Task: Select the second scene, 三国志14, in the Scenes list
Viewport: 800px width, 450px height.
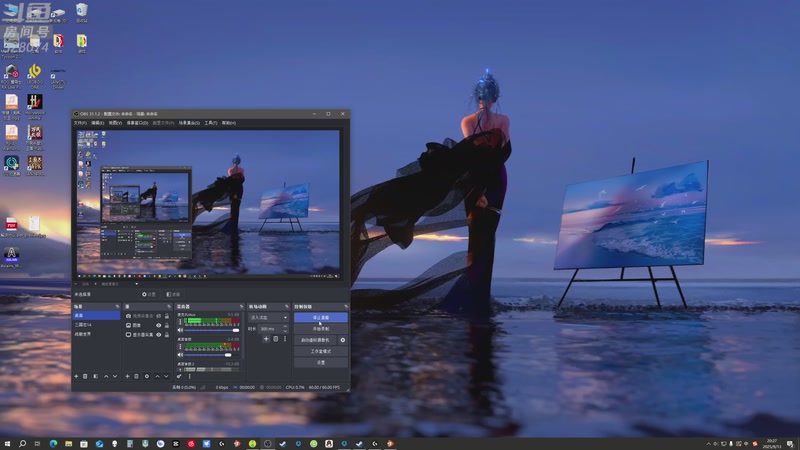Action: click(96, 324)
